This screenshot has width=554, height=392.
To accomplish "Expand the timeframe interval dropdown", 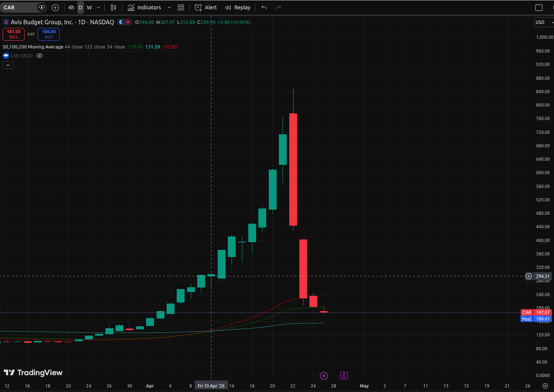I will coord(98,7).
